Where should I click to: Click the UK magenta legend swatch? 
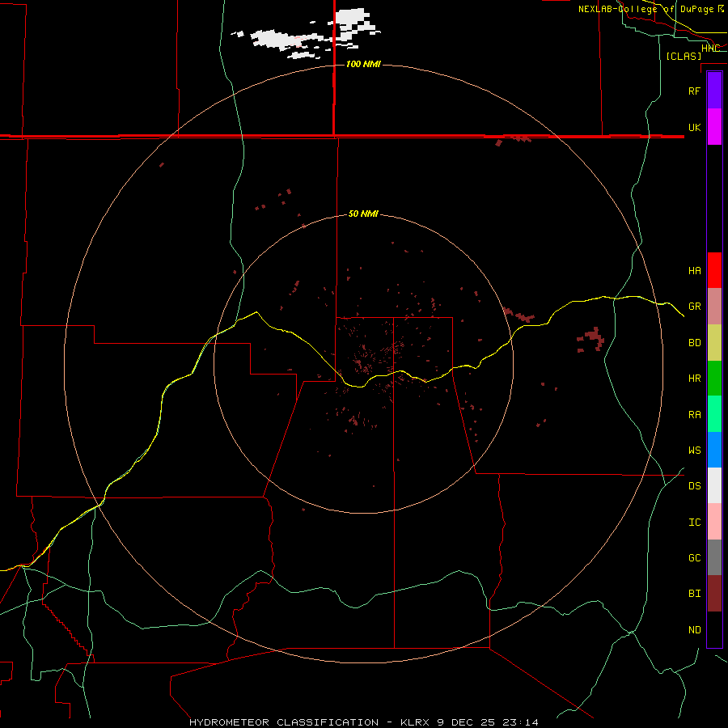coord(714,127)
